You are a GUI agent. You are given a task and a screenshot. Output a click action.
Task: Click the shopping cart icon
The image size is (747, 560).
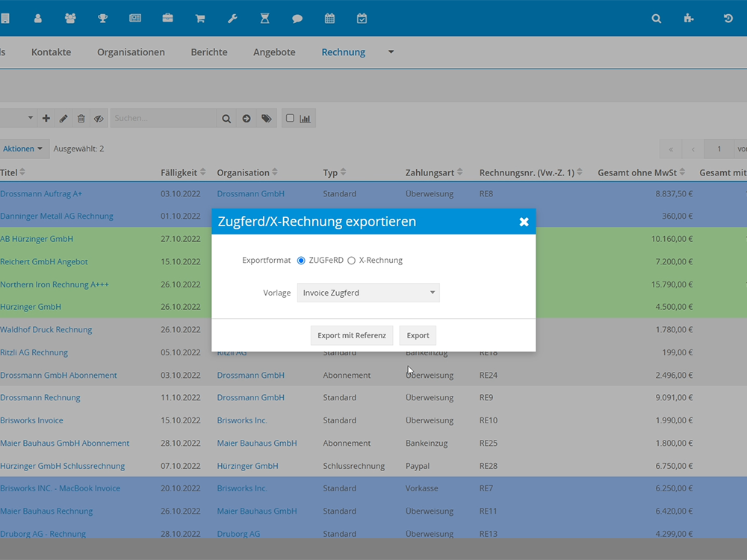tap(200, 19)
